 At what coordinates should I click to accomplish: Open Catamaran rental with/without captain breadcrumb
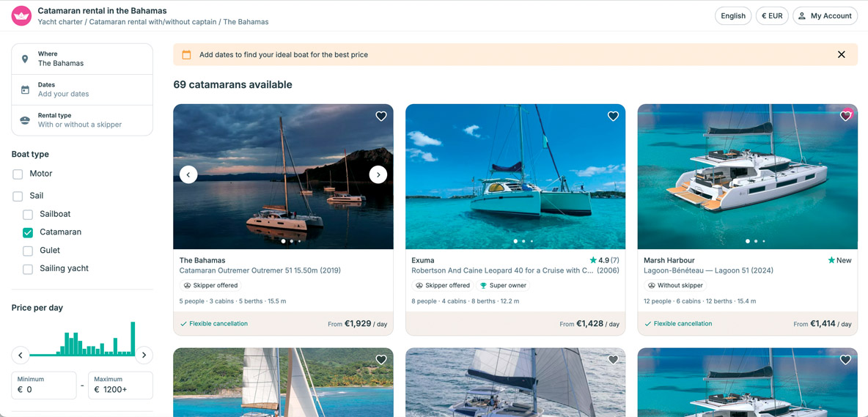152,22
